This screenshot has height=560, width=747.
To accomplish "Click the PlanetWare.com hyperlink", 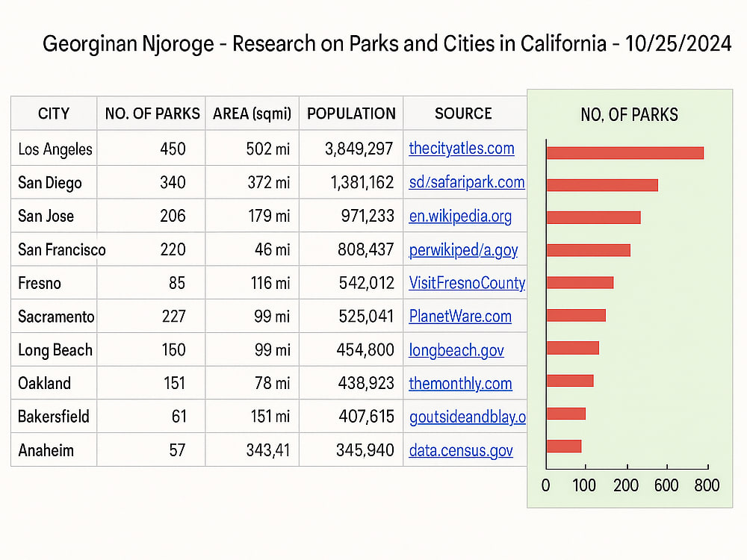I will click(x=460, y=316).
